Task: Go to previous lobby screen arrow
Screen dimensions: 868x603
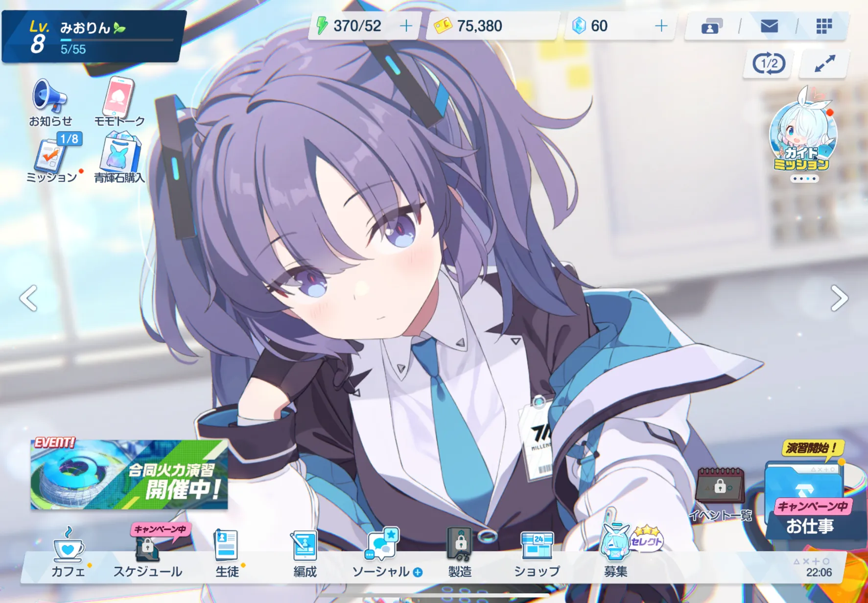Action: tap(29, 298)
